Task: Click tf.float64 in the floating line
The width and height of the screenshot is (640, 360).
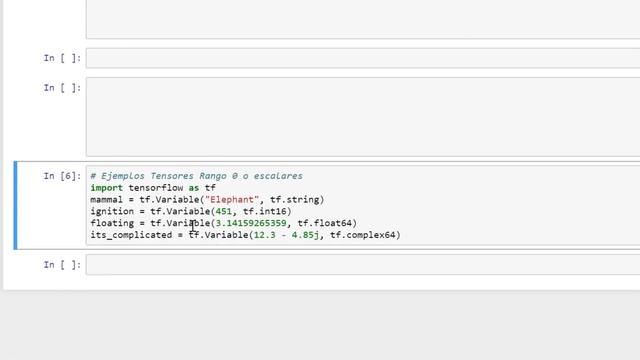Action: point(324,223)
